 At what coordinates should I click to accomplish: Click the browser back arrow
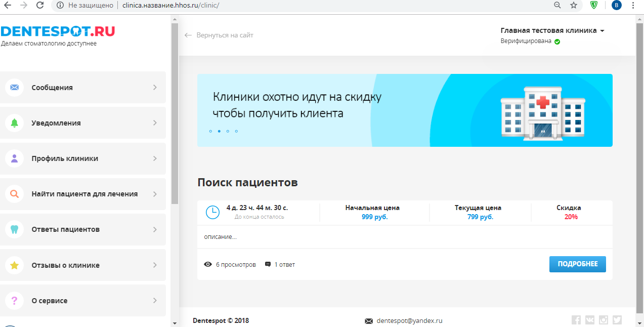point(8,5)
